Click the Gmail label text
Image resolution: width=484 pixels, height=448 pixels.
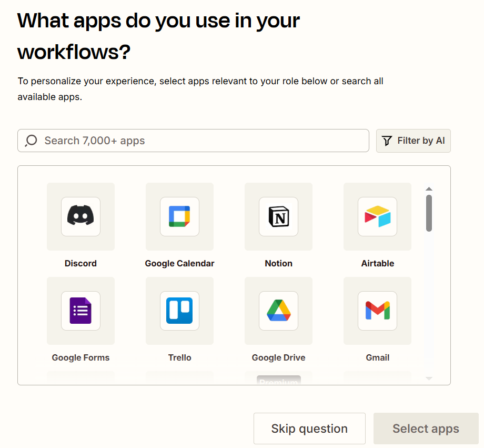[378, 357]
